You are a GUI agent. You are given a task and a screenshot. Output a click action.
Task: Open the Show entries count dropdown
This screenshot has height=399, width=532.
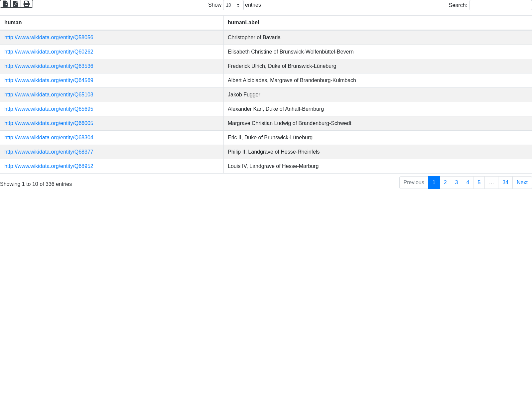click(233, 5)
